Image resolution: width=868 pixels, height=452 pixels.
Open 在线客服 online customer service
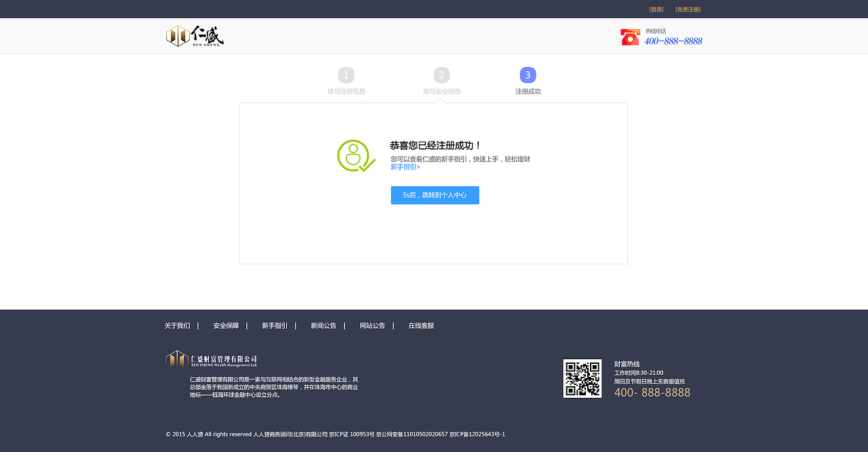[x=421, y=325]
